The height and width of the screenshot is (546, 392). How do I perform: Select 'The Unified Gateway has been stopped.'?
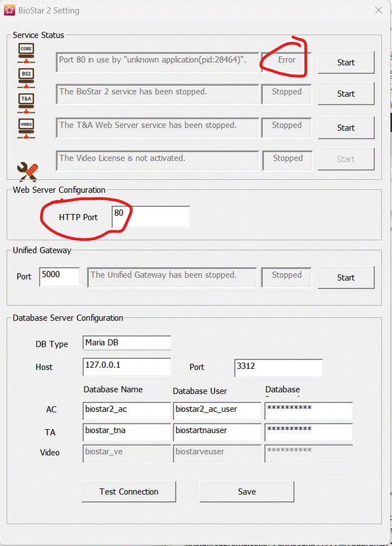(x=172, y=278)
